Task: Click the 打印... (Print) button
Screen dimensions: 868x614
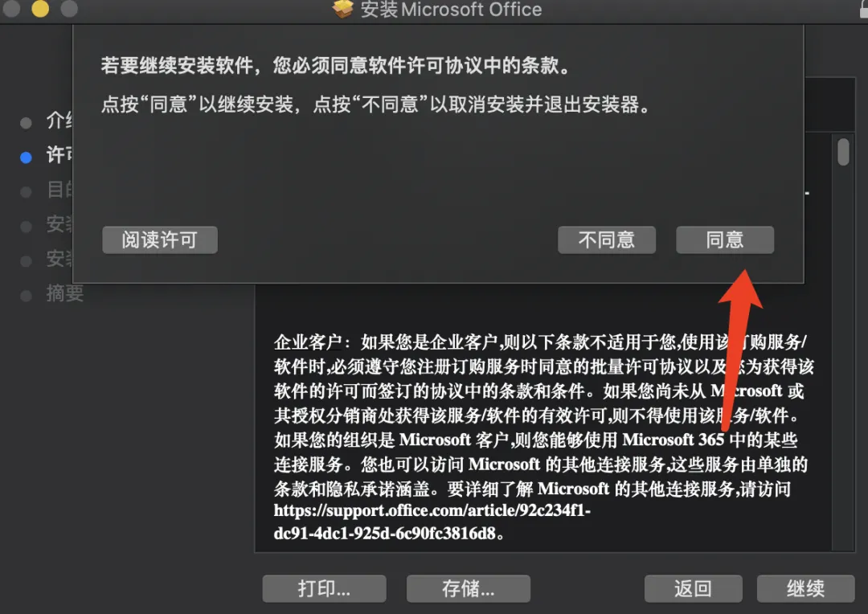Action: (x=324, y=588)
